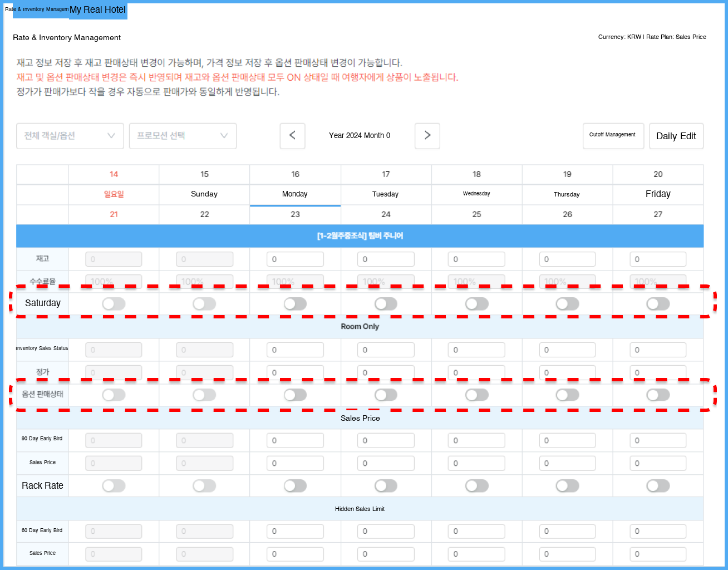Viewport: 728px width, 570px height.
Task: Click date 14 in the calendar header
Action: coord(114,174)
